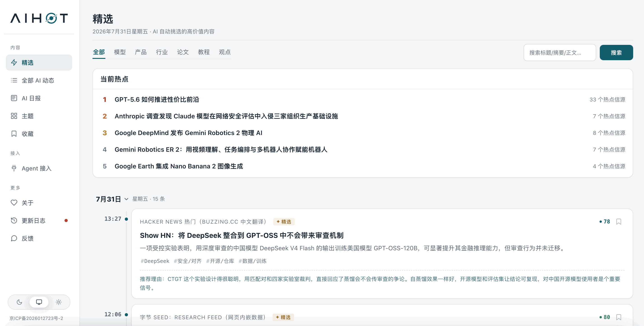Image resolution: width=644 pixels, height=326 pixels.
Task: Switch to the 观点 tab
Action: [x=225, y=52]
